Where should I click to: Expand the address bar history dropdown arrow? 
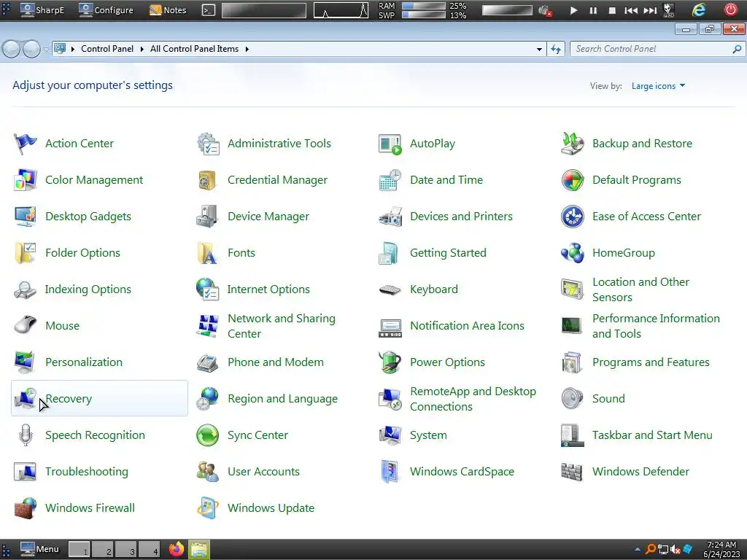pyautogui.click(x=539, y=49)
